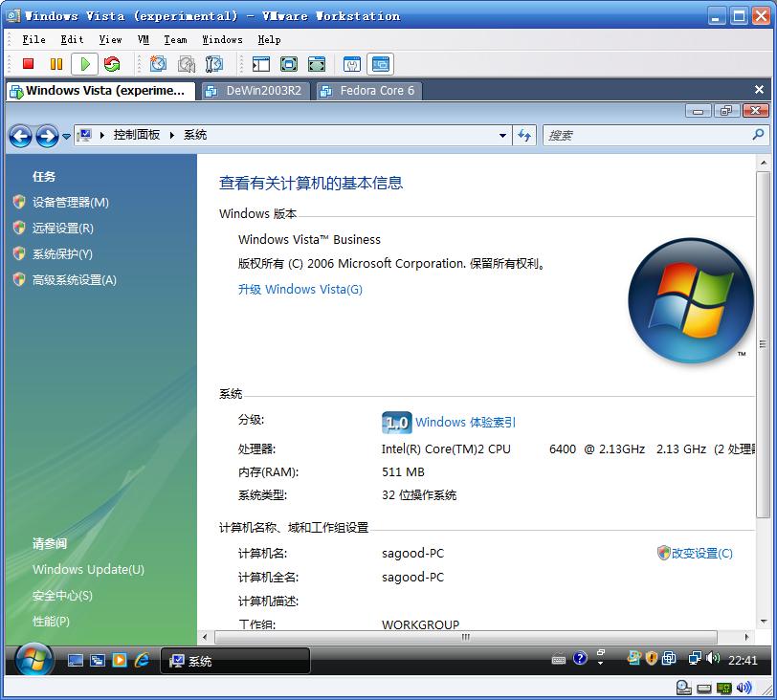Launch Internet Explorer from quick launch

pyautogui.click(x=142, y=660)
